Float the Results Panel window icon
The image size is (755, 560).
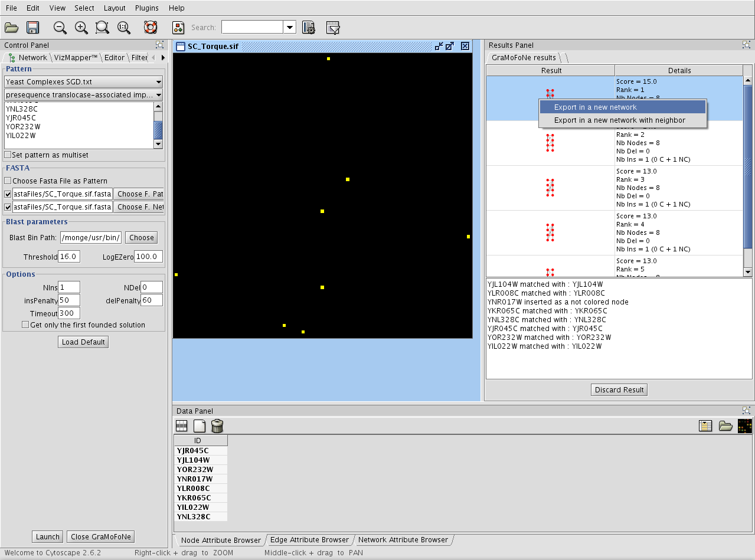click(747, 45)
